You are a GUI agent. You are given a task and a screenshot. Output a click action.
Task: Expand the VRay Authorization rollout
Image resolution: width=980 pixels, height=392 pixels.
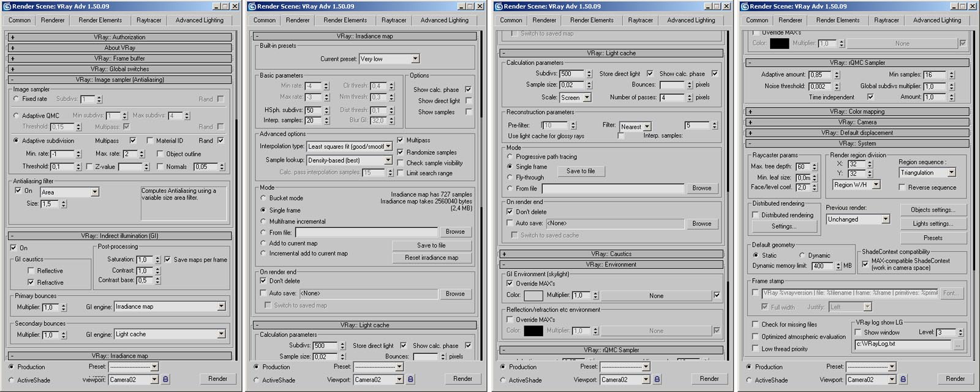[x=120, y=37]
